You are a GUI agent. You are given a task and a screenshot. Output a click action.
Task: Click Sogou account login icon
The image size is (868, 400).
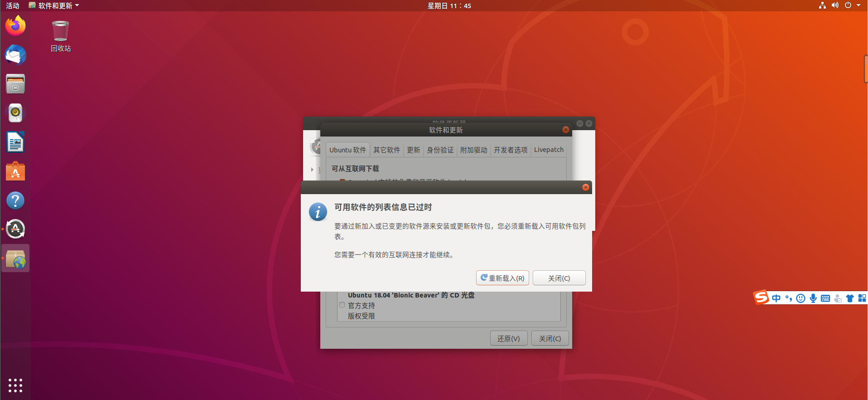(838, 298)
